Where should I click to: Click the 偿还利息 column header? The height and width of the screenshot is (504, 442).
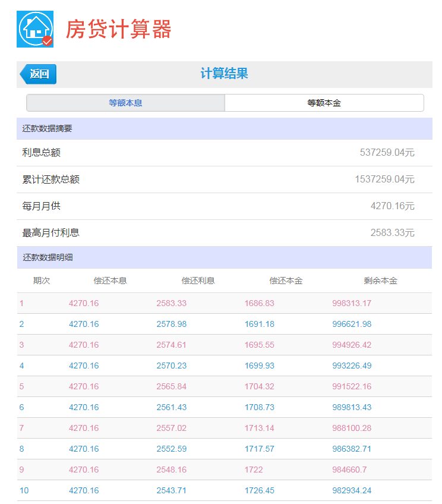(x=198, y=281)
